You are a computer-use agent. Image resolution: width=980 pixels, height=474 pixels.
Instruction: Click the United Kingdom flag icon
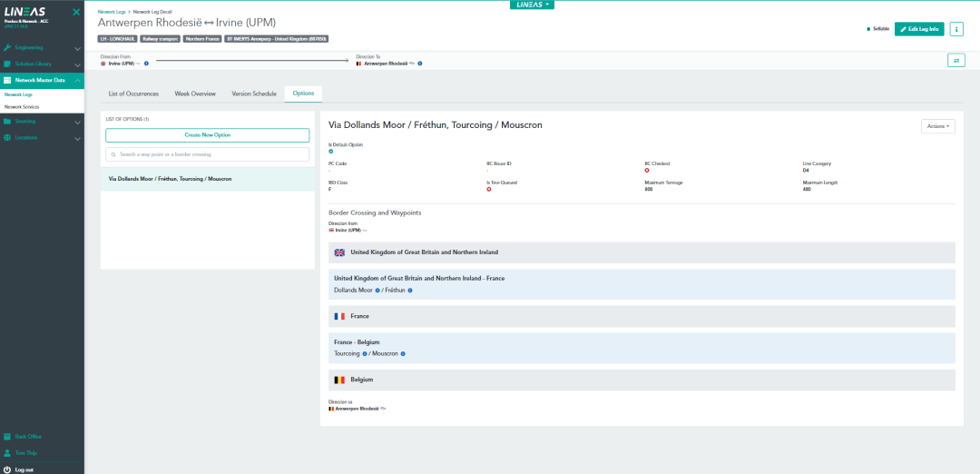point(339,252)
